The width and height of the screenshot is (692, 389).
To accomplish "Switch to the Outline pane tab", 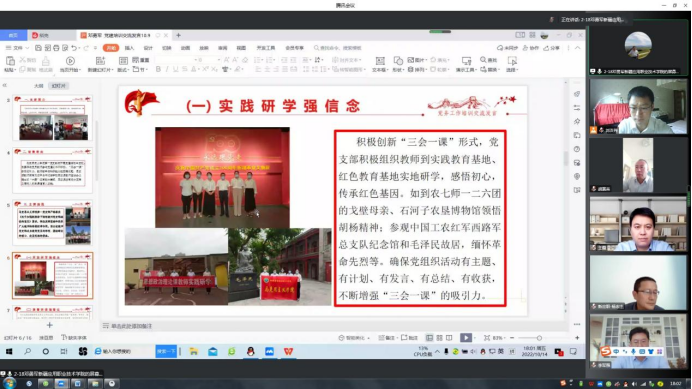I will point(38,86).
